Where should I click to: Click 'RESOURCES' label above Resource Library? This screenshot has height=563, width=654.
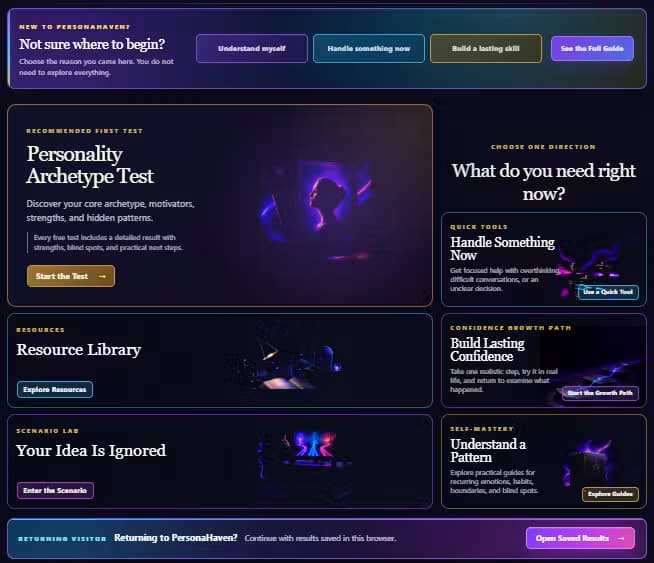[40, 330]
